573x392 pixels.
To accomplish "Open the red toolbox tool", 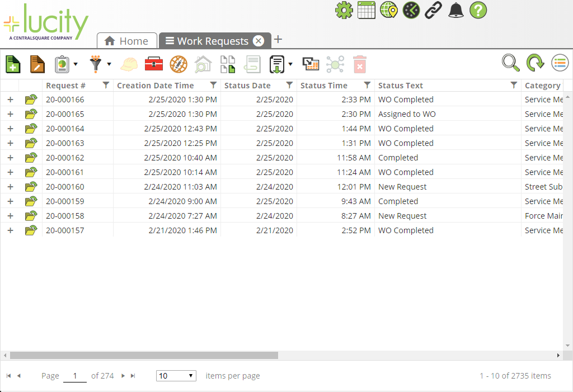I will coord(153,64).
